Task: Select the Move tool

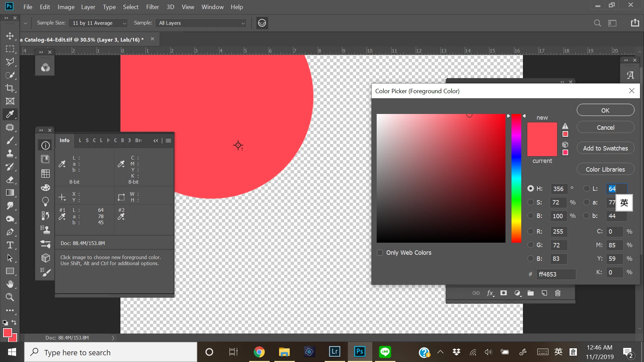Action: coord(10,36)
